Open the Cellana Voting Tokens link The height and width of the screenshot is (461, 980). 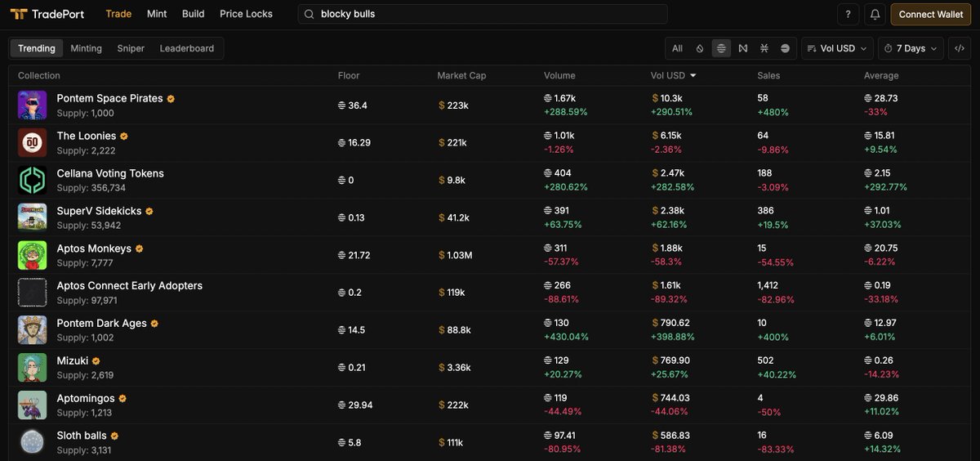click(110, 173)
